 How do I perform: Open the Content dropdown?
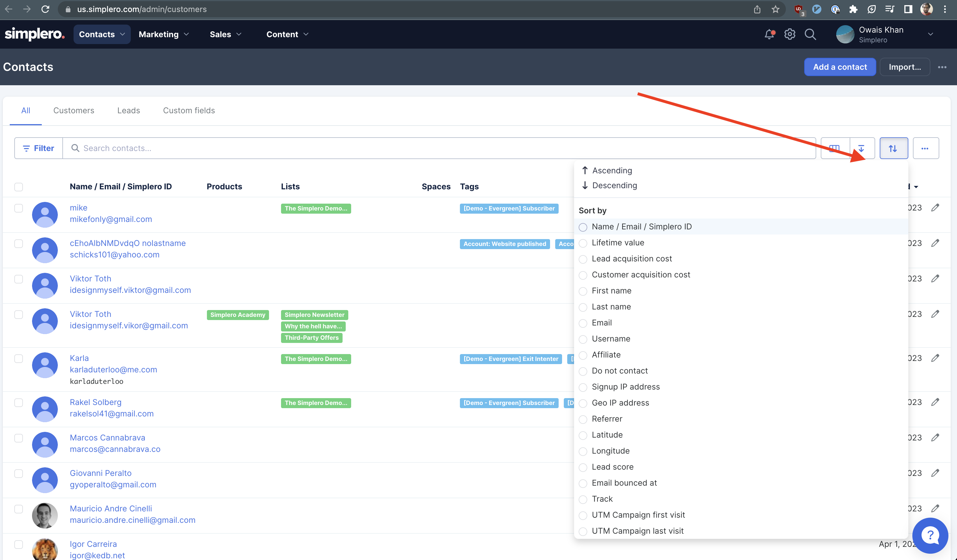[x=287, y=34]
